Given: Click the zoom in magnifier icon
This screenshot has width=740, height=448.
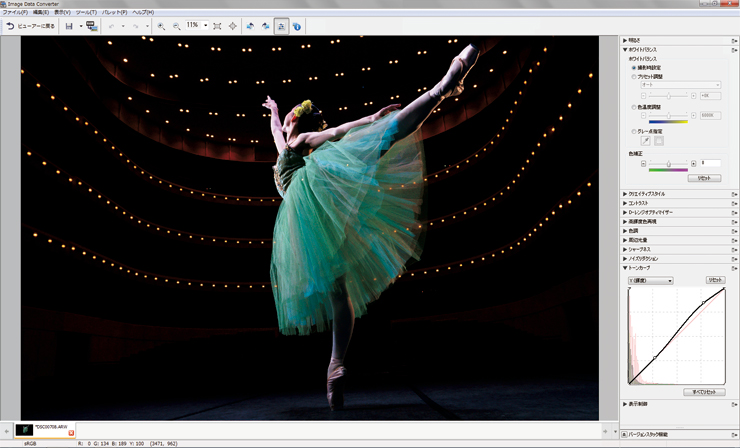Looking at the screenshot, I should 161,26.
